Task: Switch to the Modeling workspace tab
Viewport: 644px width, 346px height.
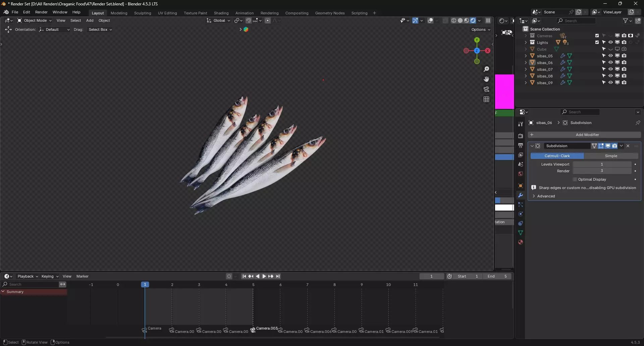Action: (119, 13)
